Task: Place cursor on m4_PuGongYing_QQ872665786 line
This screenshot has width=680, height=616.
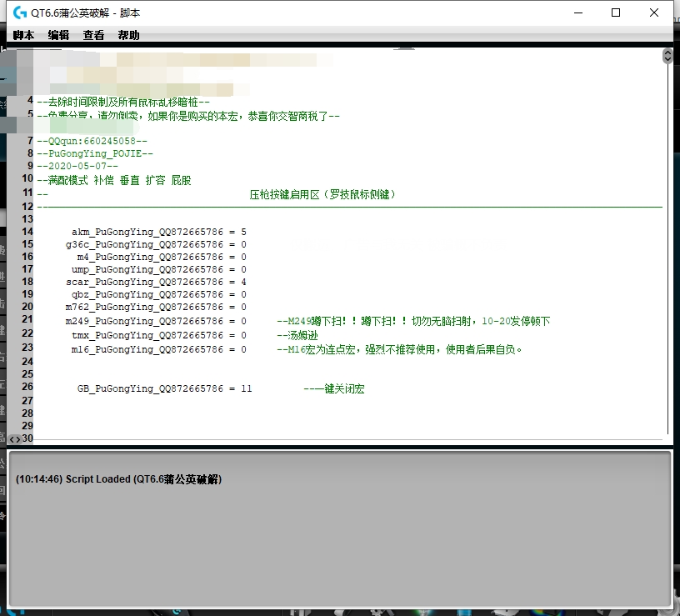Action: [x=162, y=258]
